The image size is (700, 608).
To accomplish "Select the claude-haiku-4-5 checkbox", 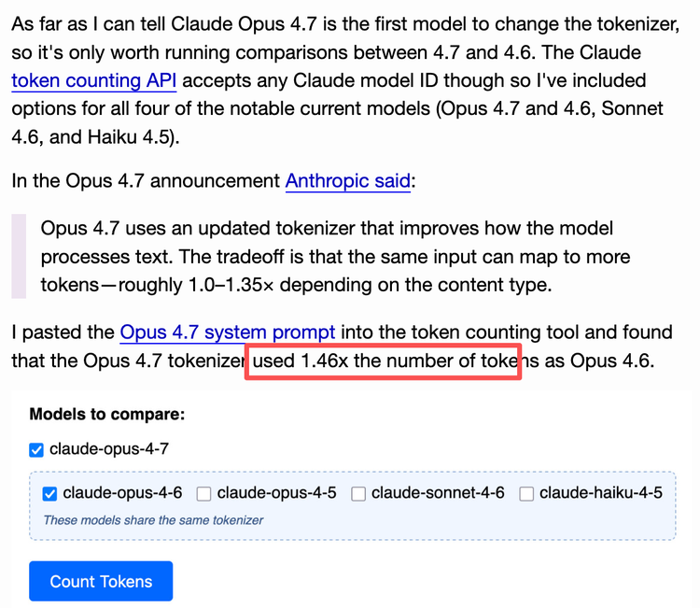I will point(526,494).
